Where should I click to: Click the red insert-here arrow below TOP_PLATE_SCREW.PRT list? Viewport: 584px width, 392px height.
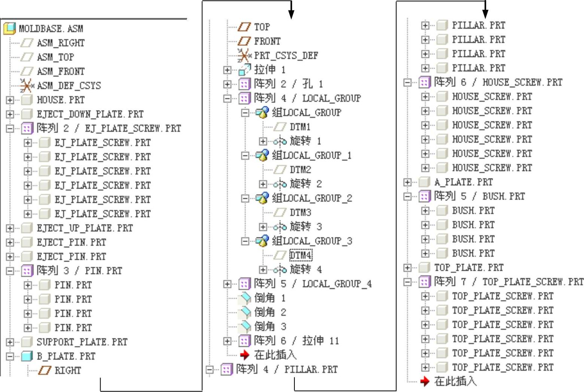click(425, 381)
